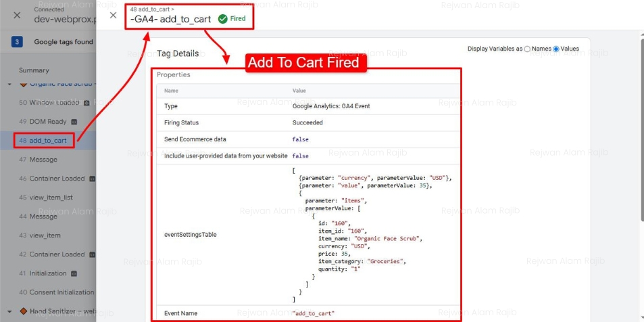Image resolution: width=644 pixels, height=322 pixels.
Task: Click the tag details panel vertical scrollbar
Action: coord(641,169)
